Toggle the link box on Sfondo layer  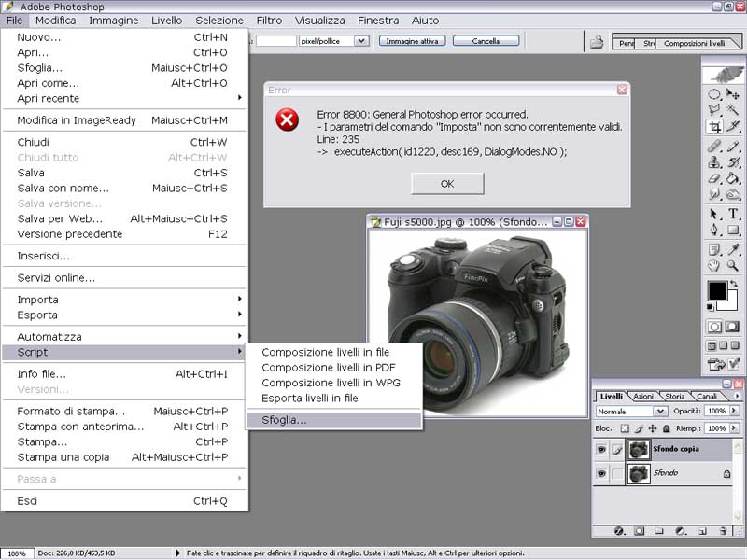point(617,473)
